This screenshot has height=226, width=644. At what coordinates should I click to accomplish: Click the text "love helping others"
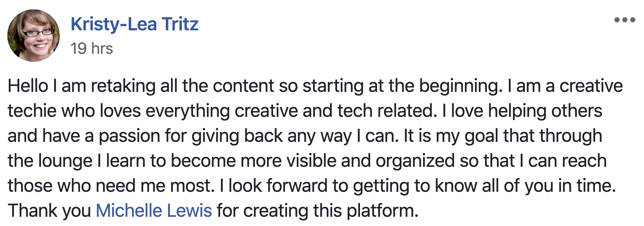point(527,111)
